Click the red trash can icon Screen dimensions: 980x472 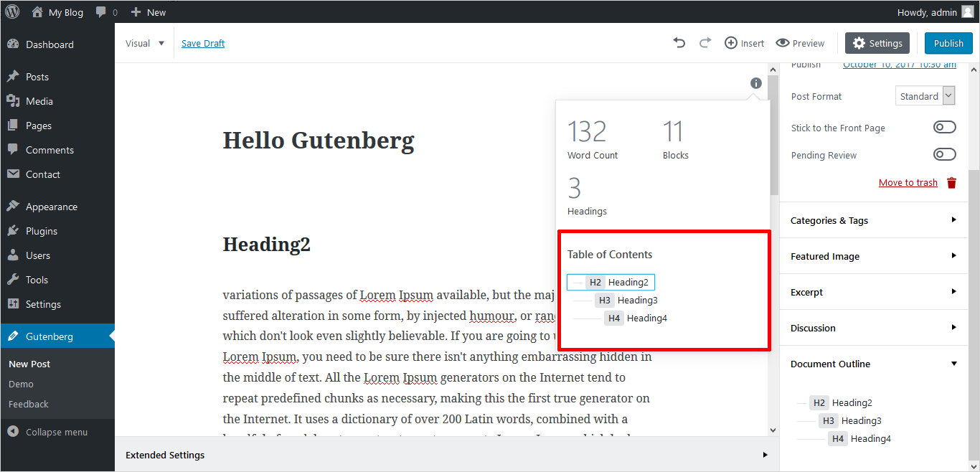click(952, 183)
